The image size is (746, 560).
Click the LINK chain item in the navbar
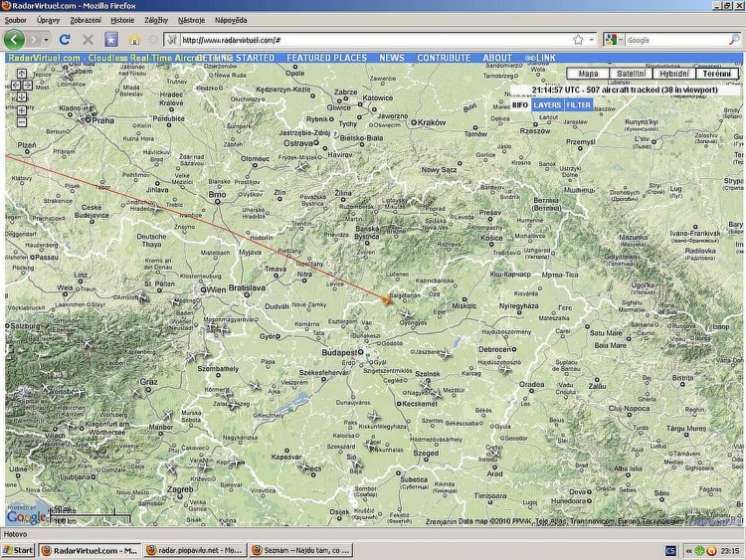tap(540, 58)
